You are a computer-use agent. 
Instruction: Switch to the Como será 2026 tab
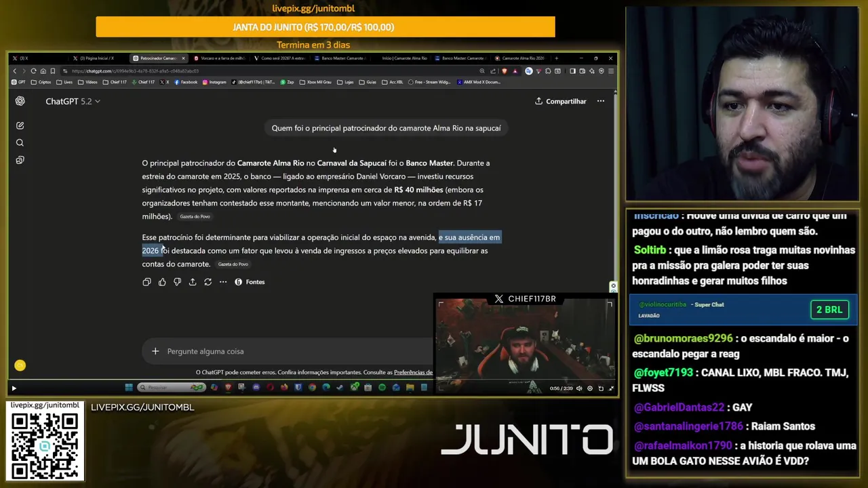click(x=280, y=58)
